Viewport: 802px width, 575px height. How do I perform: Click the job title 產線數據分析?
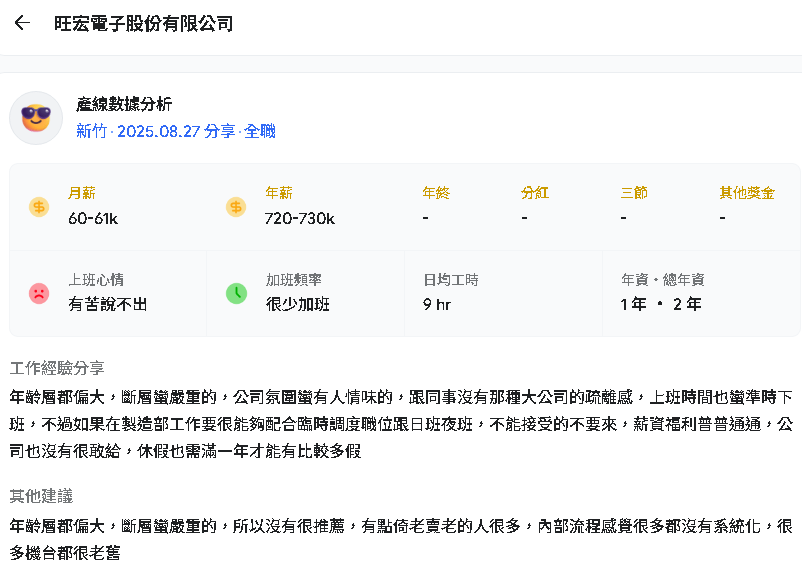point(124,104)
